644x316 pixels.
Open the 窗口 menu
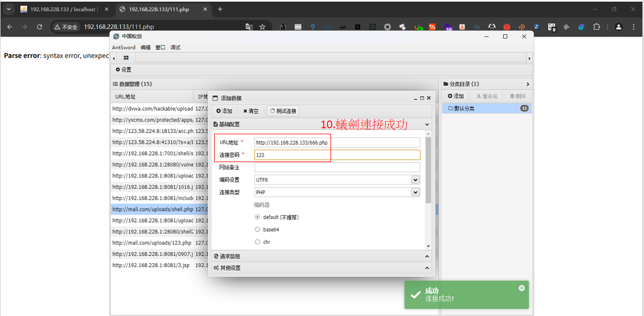[160, 47]
